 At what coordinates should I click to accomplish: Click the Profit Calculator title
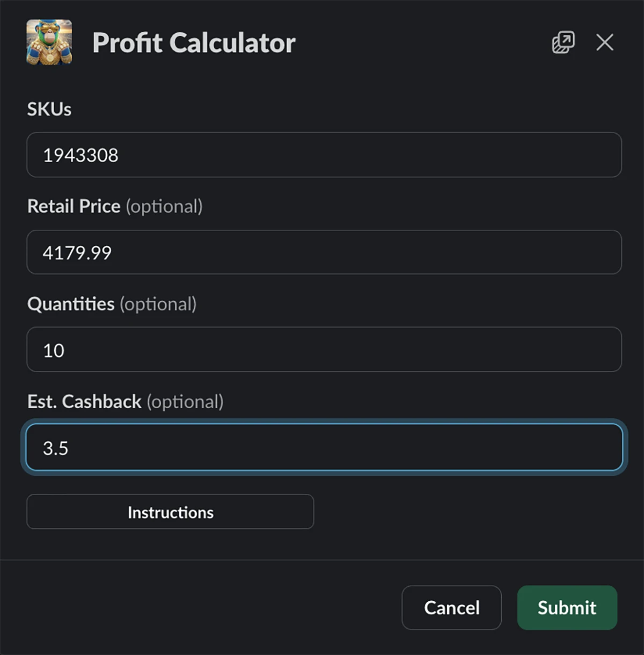[194, 43]
